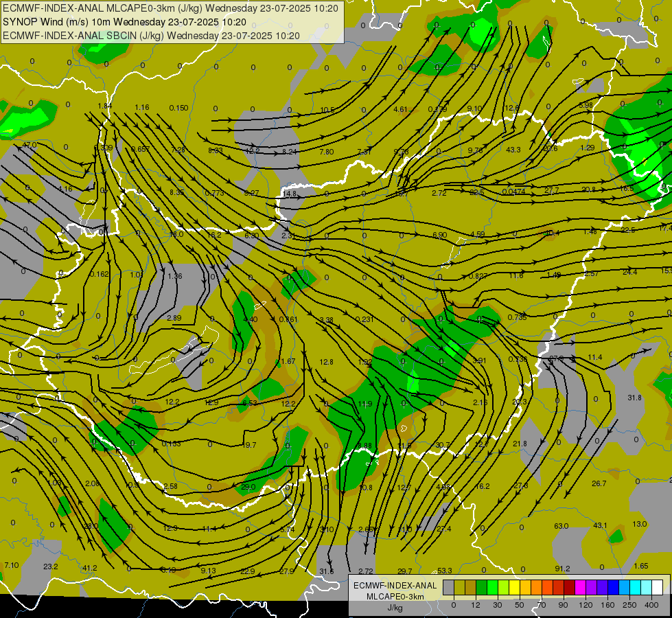672x618 pixels.
Task: Click the ECMWF-INDEX-ANAL legend title
Action: click(395, 586)
